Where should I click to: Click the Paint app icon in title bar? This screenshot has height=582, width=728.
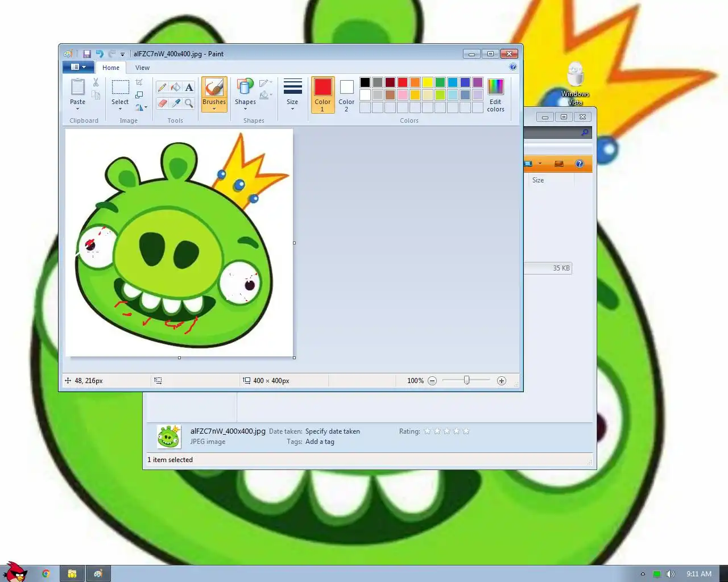[68, 54]
